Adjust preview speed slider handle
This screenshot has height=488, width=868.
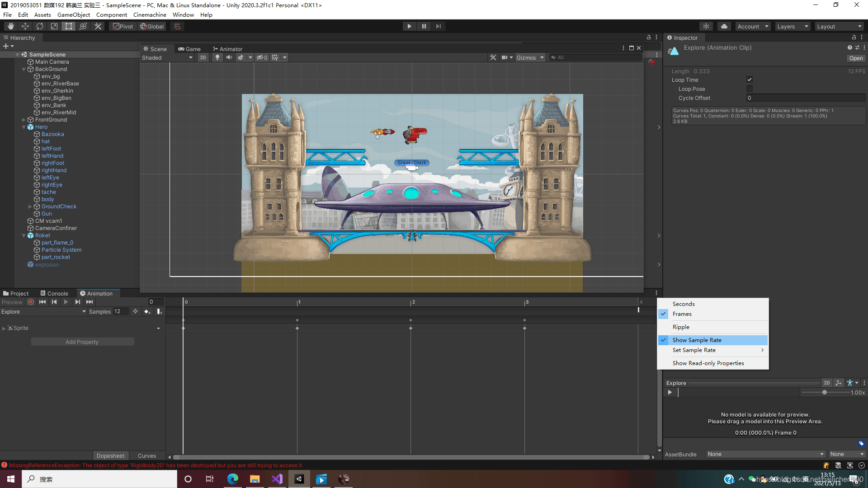tap(825, 392)
